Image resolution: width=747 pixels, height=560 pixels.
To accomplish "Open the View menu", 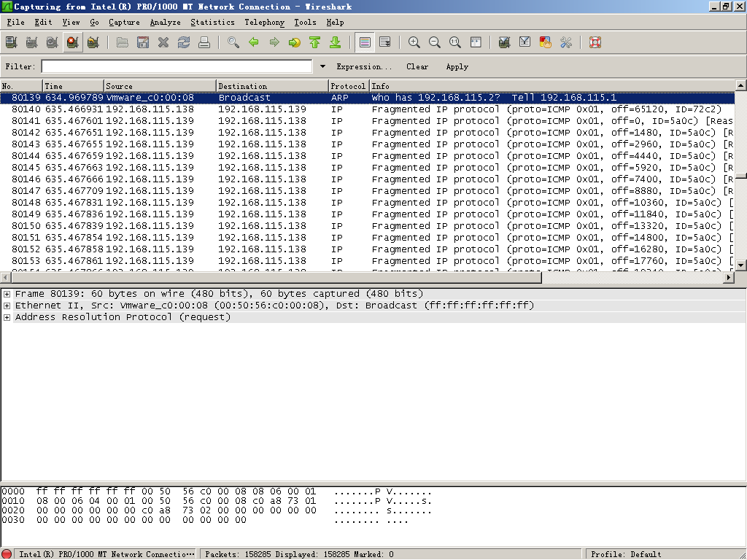I will pos(71,22).
